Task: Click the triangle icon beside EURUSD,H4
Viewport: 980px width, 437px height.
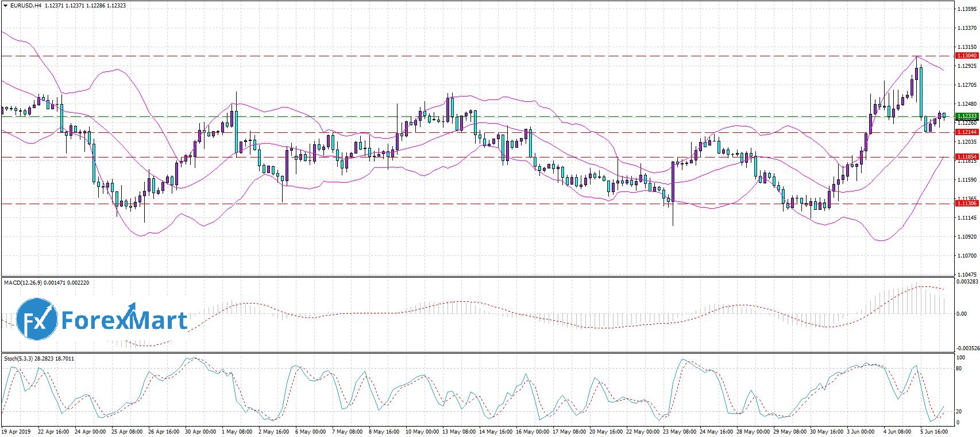Action: tap(5, 6)
